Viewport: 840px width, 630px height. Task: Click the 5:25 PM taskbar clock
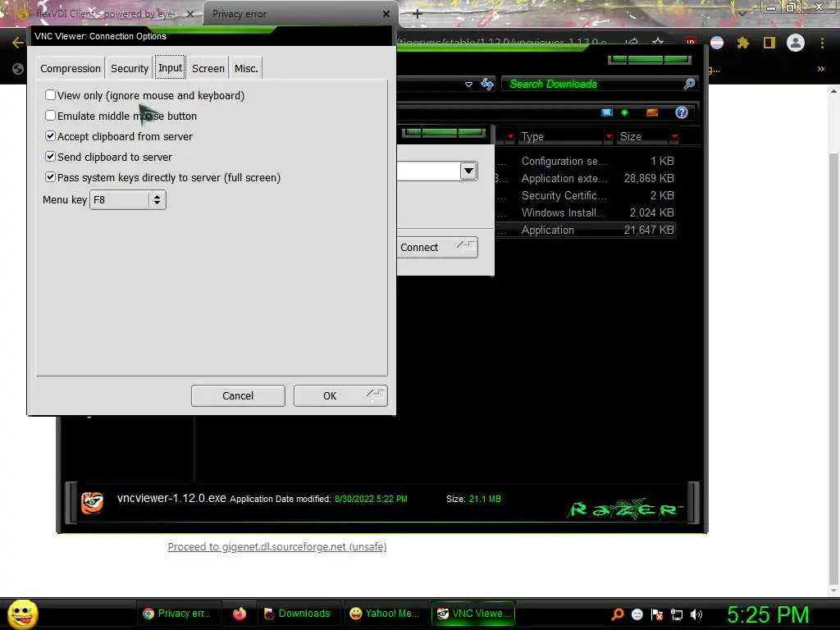[x=768, y=614]
